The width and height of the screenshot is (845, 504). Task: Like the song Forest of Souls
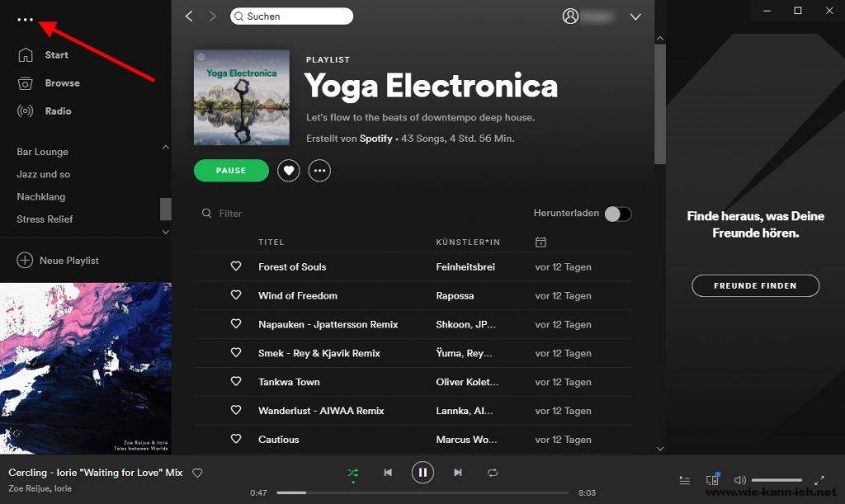tap(236, 266)
